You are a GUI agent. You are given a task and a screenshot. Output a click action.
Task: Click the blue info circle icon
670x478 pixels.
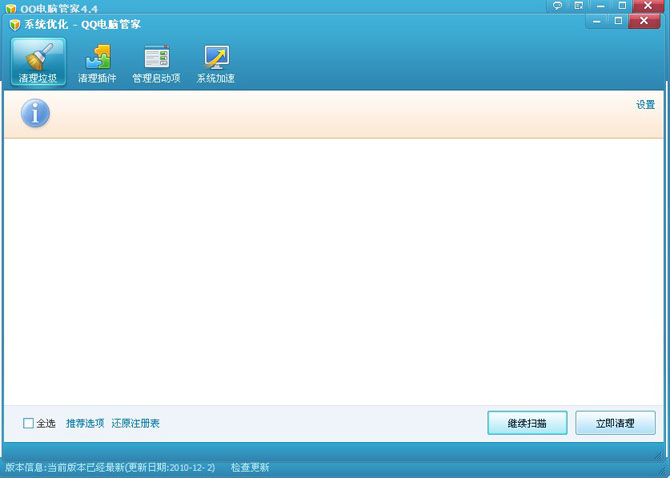click(x=35, y=113)
